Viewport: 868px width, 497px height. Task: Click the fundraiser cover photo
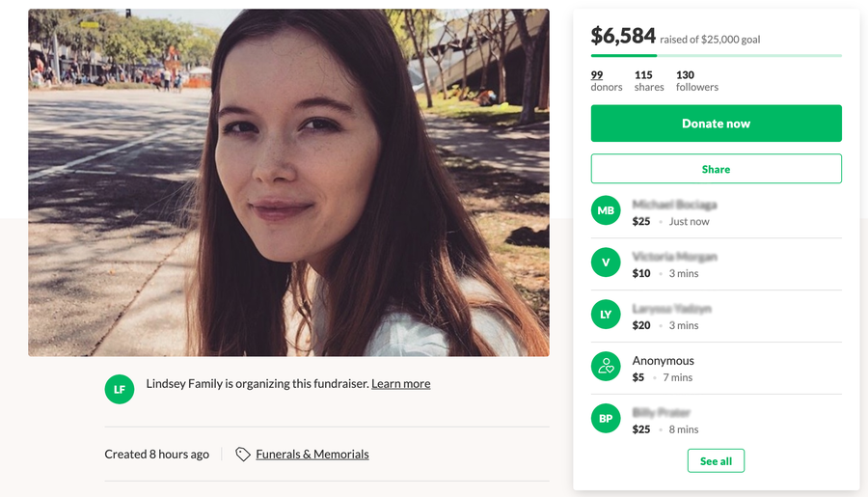(x=288, y=182)
